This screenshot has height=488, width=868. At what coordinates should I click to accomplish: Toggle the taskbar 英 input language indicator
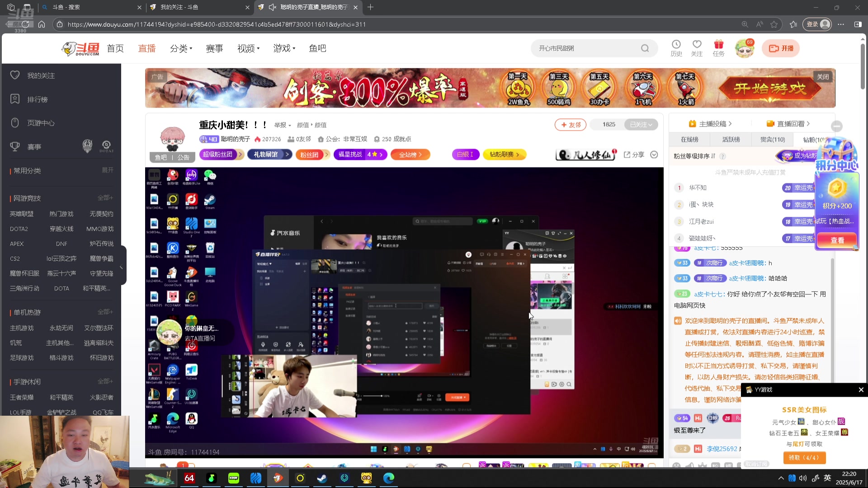pos(827,478)
